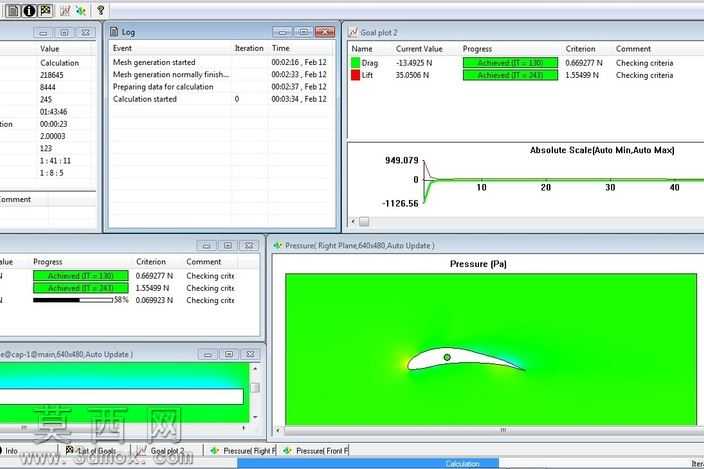Click the Goal plot 2 window title icon

[353, 32]
